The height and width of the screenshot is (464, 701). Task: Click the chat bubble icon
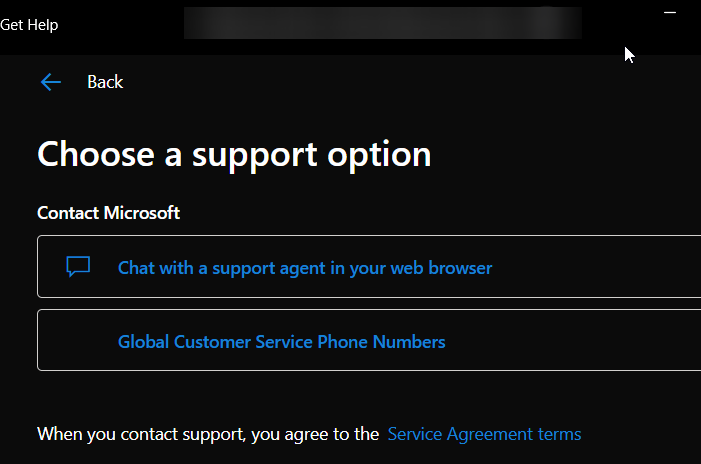click(78, 267)
